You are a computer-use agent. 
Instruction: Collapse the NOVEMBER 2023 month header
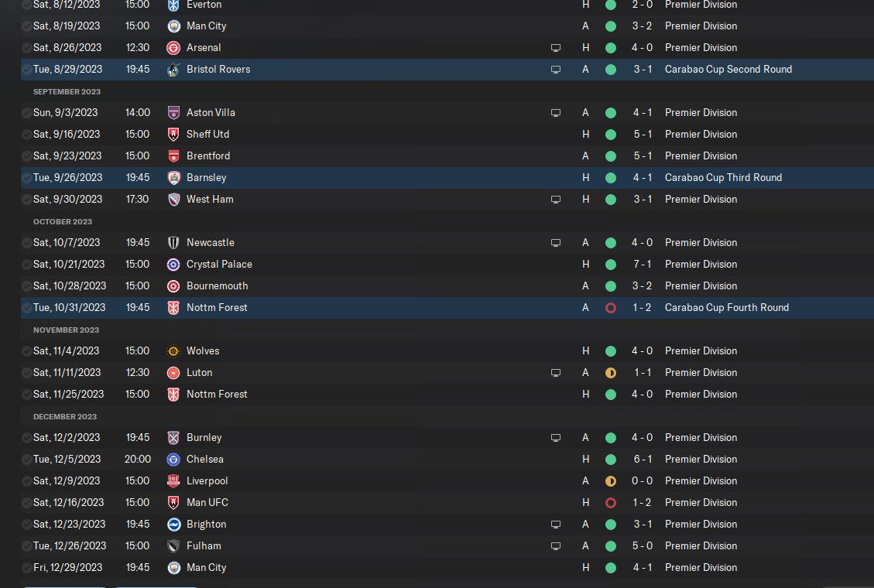tap(66, 330)
